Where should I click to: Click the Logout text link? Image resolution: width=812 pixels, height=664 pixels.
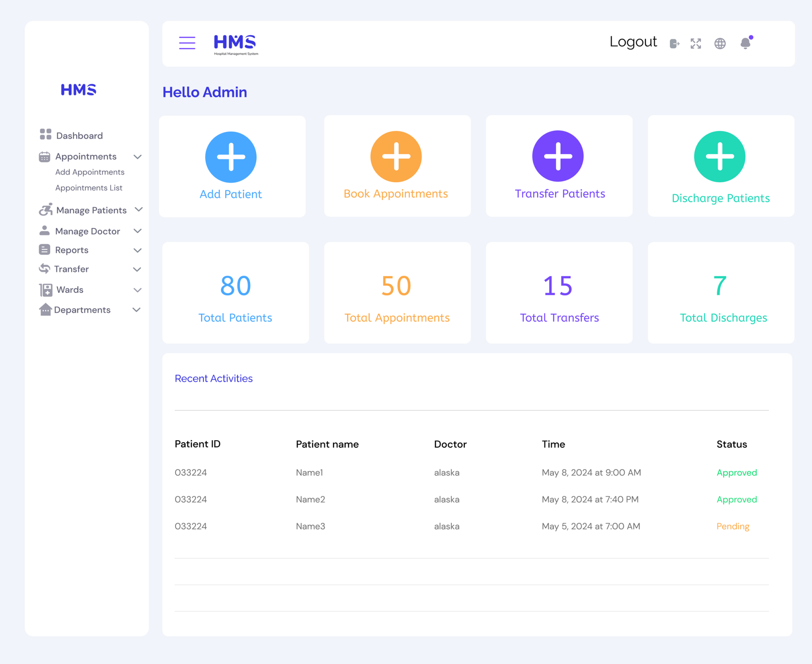point(633,42)
